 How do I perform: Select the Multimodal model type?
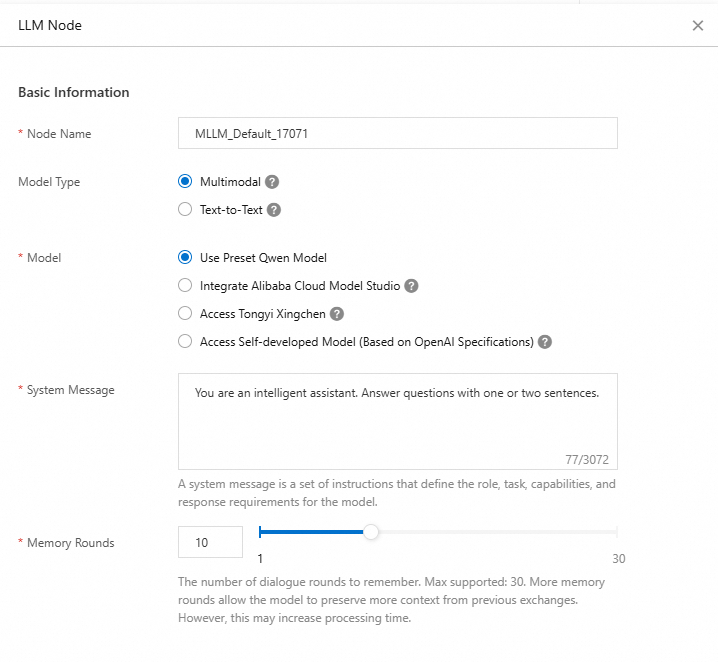(184, 182)
